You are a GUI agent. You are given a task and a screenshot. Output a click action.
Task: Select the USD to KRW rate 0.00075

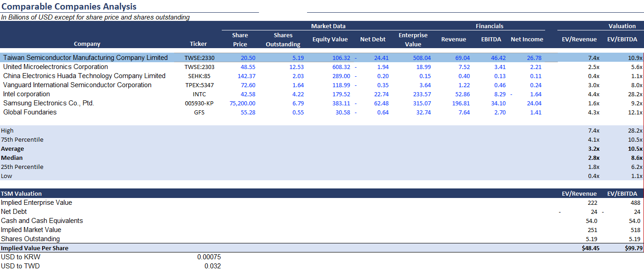pyautogui.click(x=209, y=257)
